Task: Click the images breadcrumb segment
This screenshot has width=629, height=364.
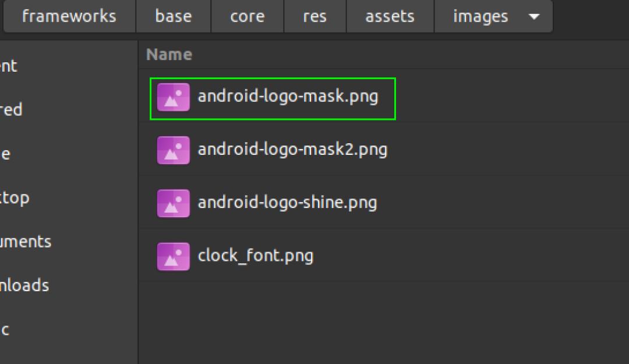Action: 480,16
